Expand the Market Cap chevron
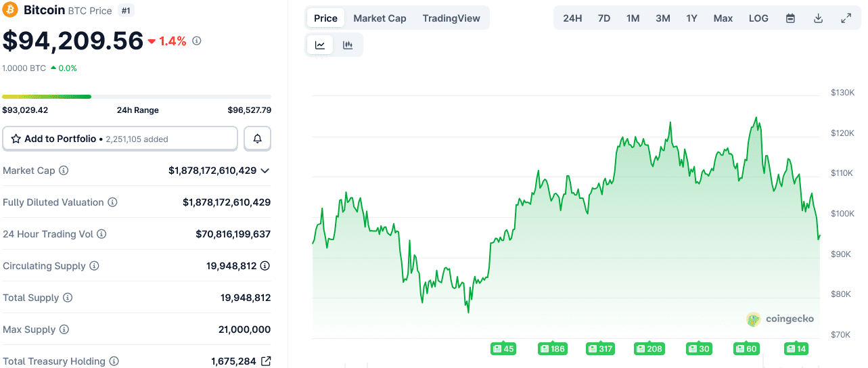This screenshot has width=868, height=368. tap(265, 170)
